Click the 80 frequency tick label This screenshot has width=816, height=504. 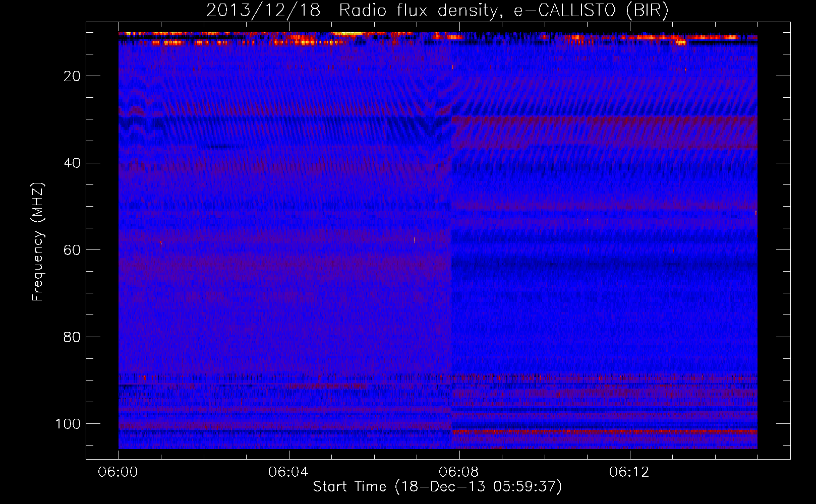[x=73, y=337]
